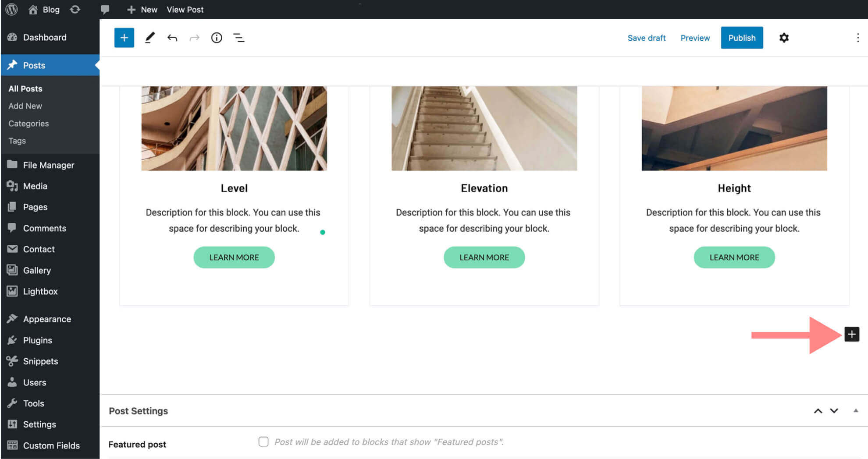
Task: Open the Posts menu item
Action: (x=50, y=65)
